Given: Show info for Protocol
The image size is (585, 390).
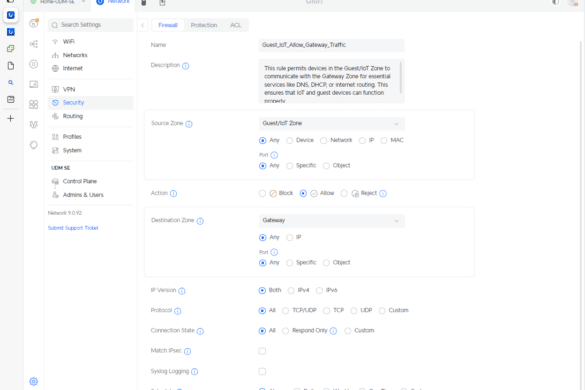Looking at the screenshot, I should pyautogui.click(x=178, y=311).
